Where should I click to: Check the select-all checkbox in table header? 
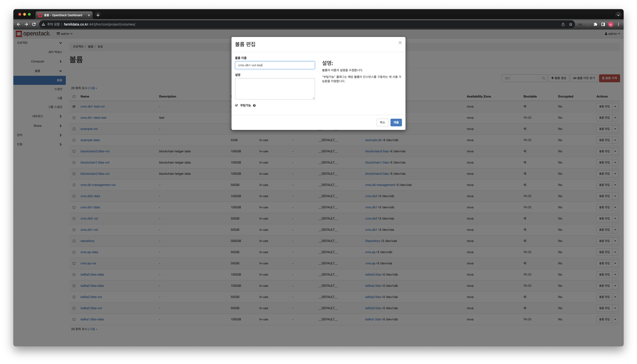[x=74, y=97]
